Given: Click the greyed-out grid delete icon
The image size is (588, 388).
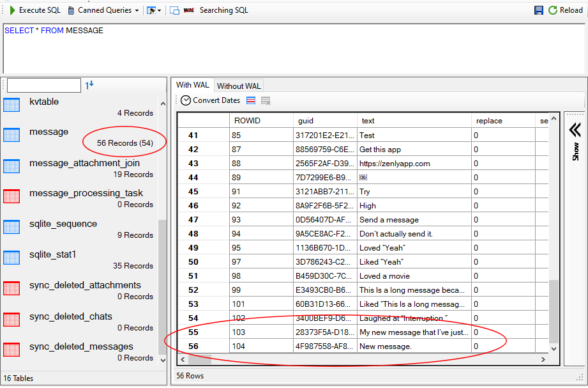Looking at the screenshot, I should 266,100.
